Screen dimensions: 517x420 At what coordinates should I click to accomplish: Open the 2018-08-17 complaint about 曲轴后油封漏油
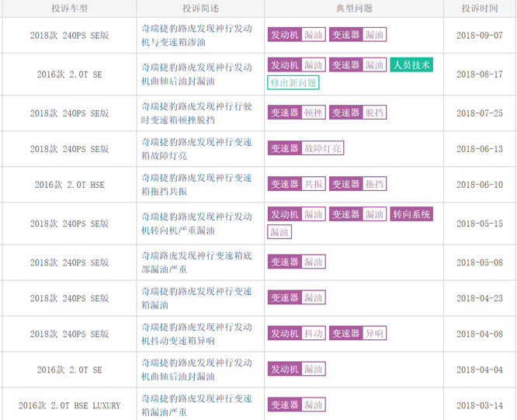click(196, 75)
